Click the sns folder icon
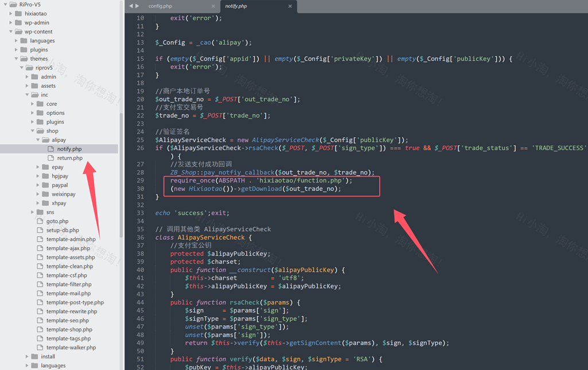The image size is (588, 370). [40, 212]
